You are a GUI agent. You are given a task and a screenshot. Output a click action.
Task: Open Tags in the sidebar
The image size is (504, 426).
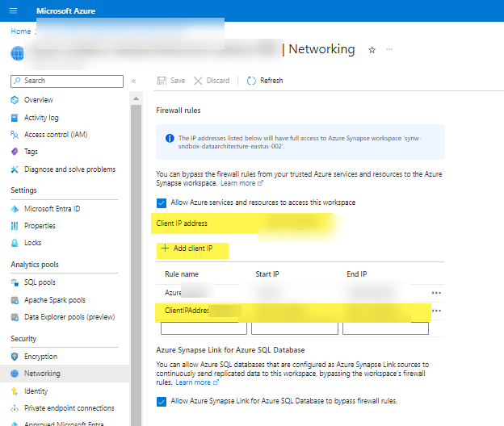[x=31, y=152]
